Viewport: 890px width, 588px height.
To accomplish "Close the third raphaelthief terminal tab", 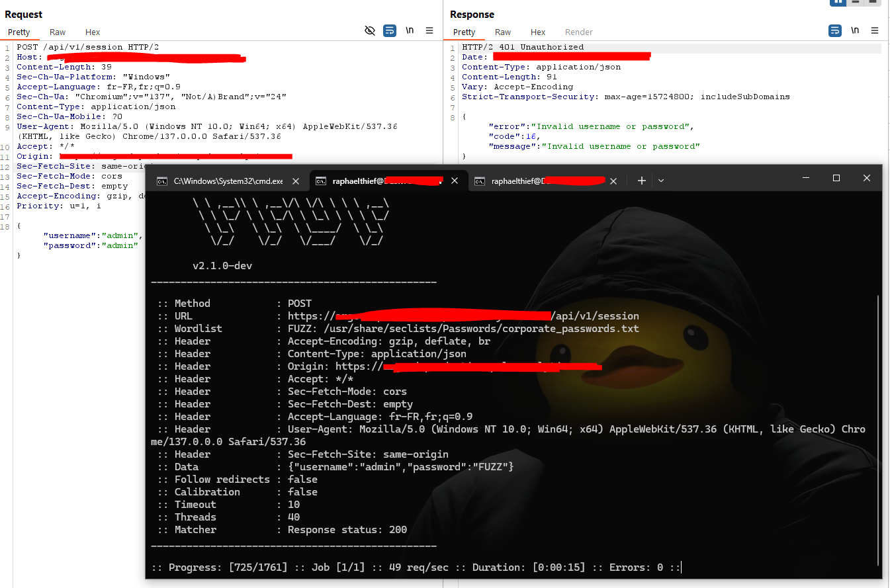I will click(613, 181).
